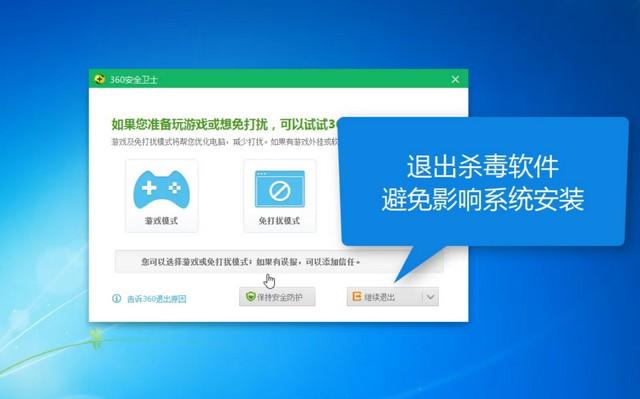The image size is (640, 399).
Task: Click the 游戏模式 label text
Action: 161,221
